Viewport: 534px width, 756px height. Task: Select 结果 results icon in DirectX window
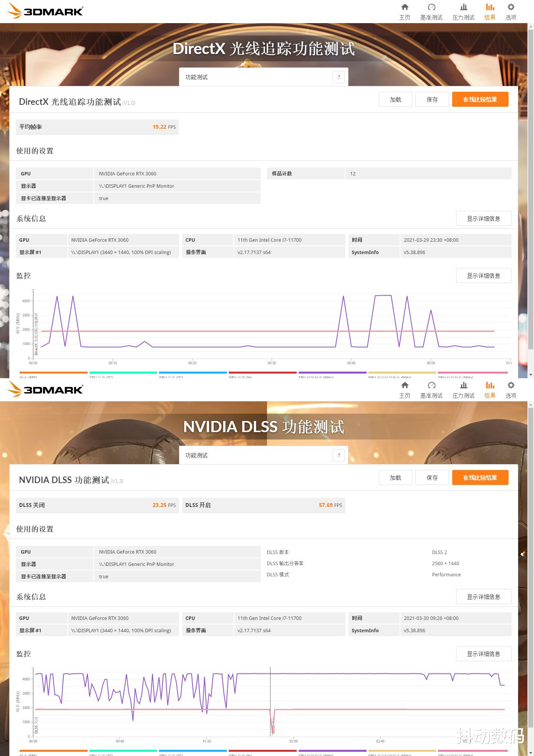pos(490,12)
